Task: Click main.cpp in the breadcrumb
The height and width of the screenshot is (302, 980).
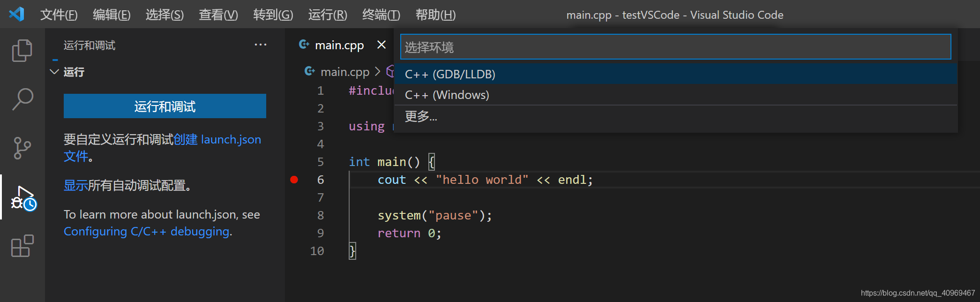Action: (345, 72)
